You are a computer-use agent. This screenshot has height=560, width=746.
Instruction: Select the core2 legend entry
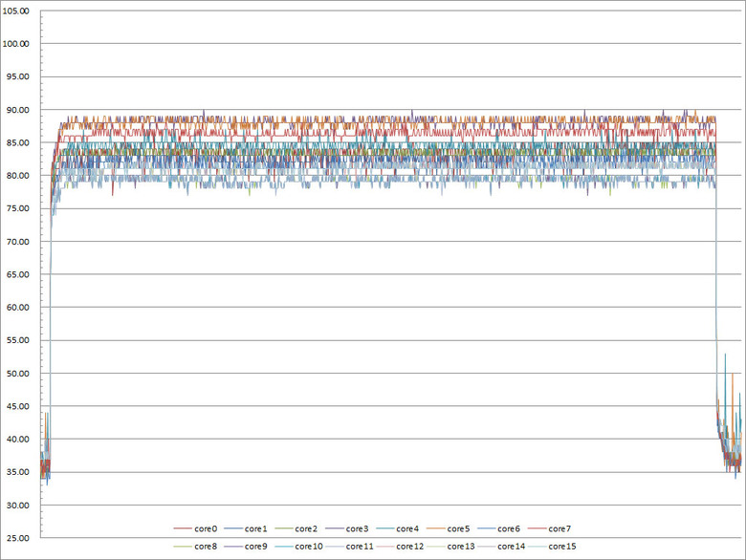(296, 528)
